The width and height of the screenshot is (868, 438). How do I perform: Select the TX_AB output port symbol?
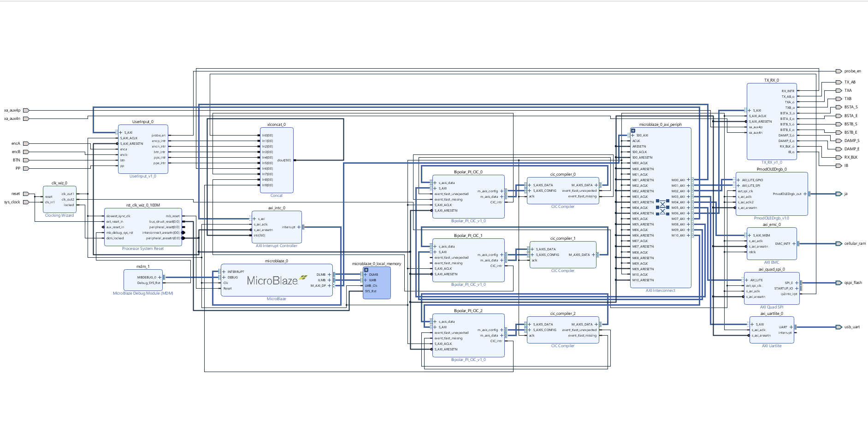839,83
